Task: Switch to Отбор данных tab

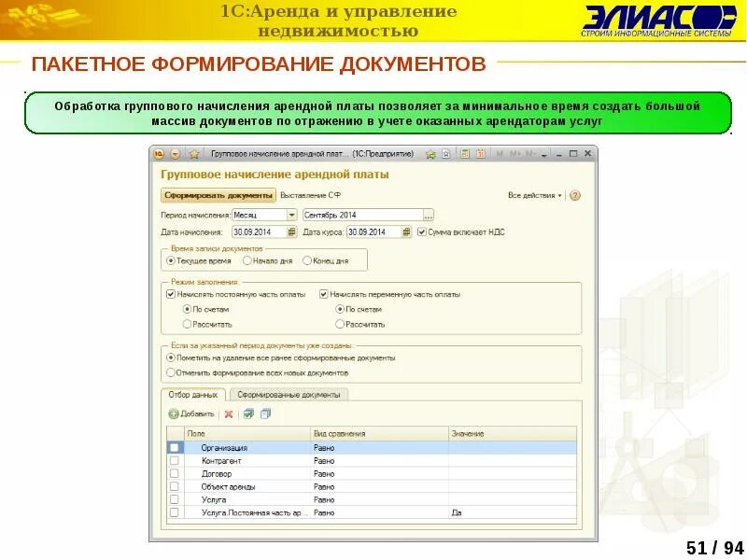Action: [193, 395]
